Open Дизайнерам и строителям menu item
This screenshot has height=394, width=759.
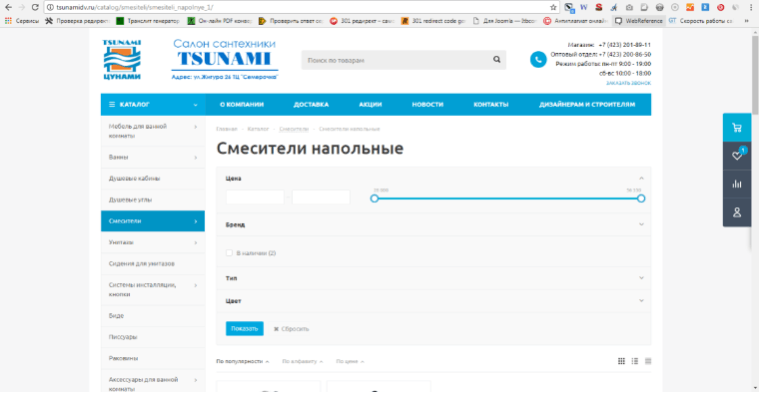pos(587,105)
